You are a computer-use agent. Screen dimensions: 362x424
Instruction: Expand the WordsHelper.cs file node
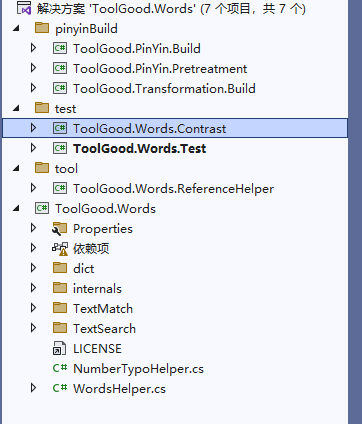coord(33,388)
